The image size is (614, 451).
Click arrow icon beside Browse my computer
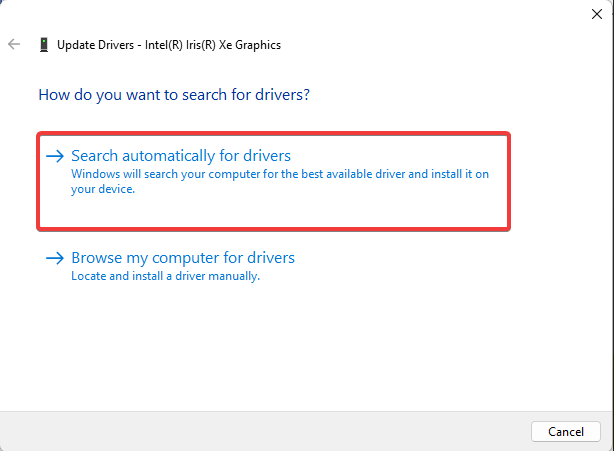[55, 258]
